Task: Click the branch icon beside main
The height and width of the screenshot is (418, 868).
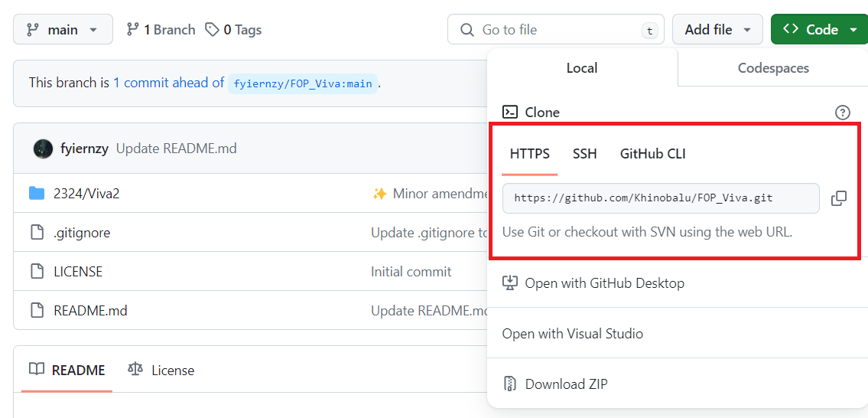Action: coord(33,29)
